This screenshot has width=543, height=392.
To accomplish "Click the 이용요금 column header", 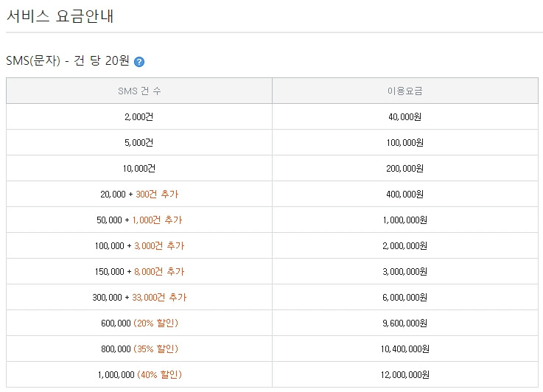I will (404, 91).
